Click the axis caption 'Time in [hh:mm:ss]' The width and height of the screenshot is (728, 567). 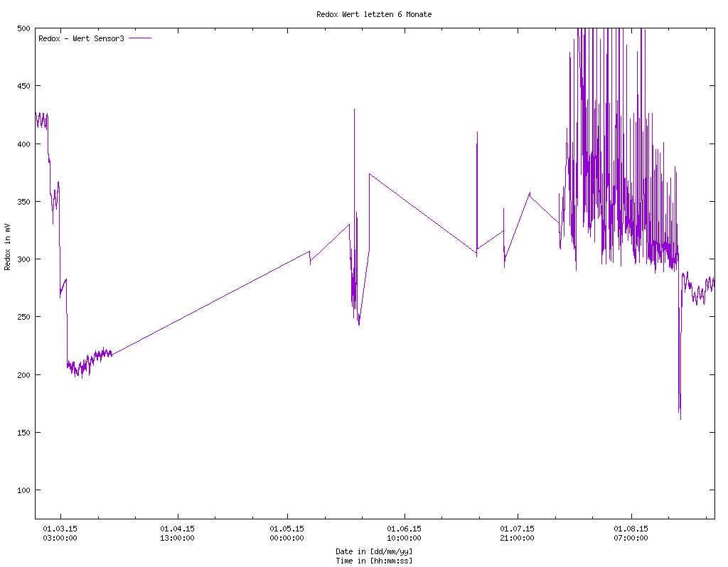(374, 561)
